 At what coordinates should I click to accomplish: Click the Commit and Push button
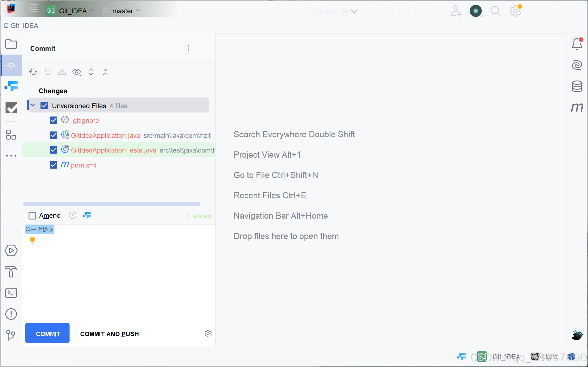(112, 334)
